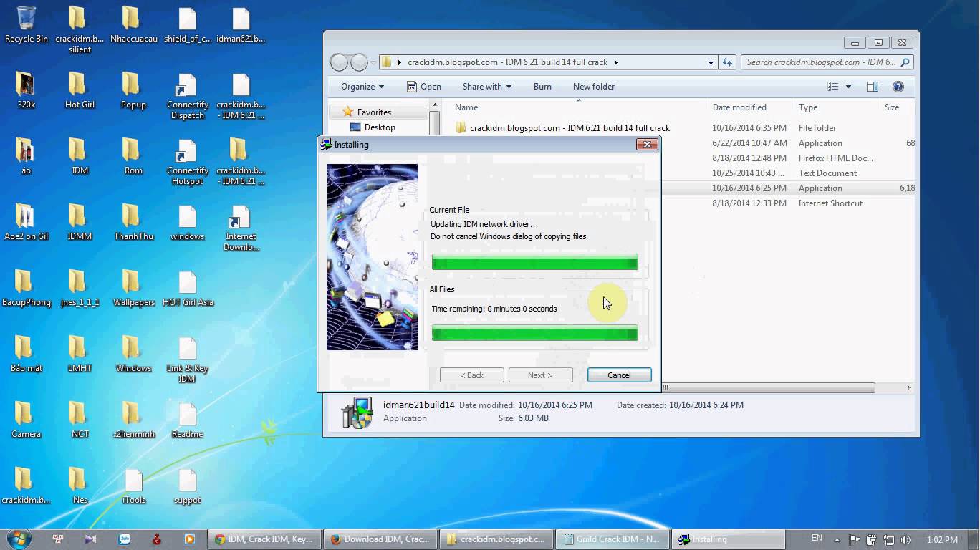This screenshot has width=980, height=550.
Task: Select the IDM desktop folder
Action: pyautogui.click(x=80, y=156)
